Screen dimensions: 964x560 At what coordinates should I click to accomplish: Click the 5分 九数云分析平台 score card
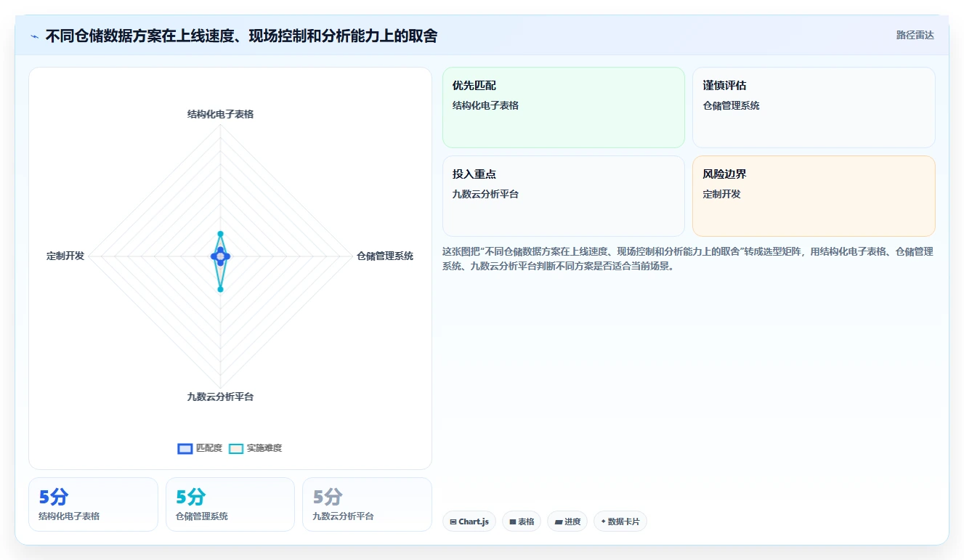point(367,504)
